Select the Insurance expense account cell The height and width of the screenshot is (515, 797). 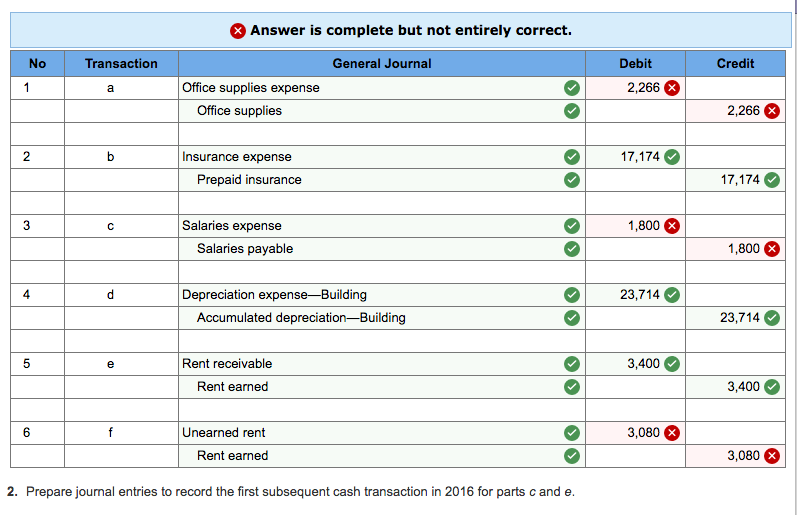[x=368, y=157]
